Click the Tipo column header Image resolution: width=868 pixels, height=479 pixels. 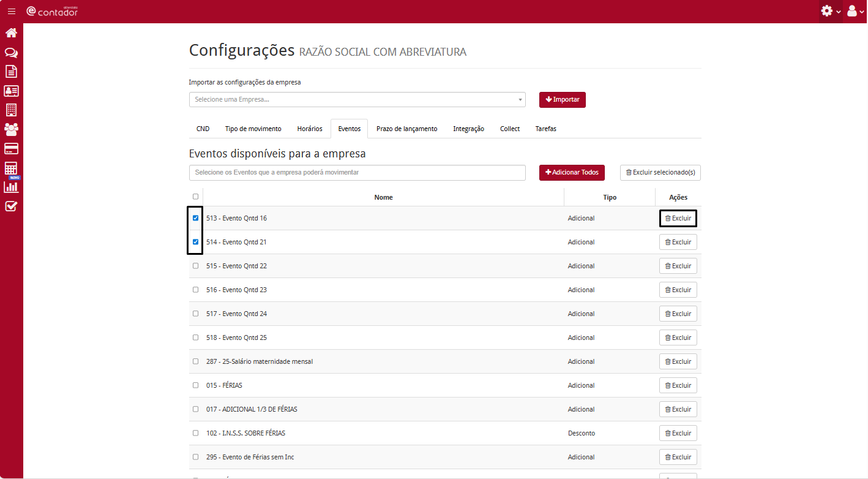610,197
